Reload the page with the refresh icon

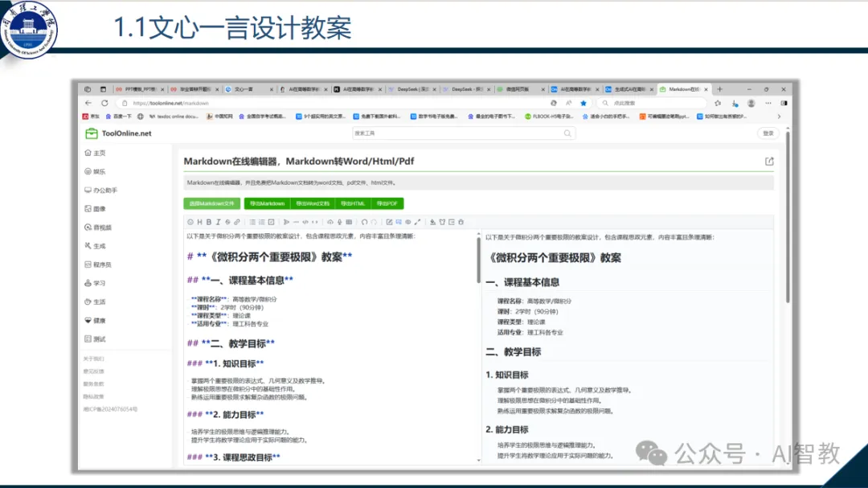pos(104,103)
